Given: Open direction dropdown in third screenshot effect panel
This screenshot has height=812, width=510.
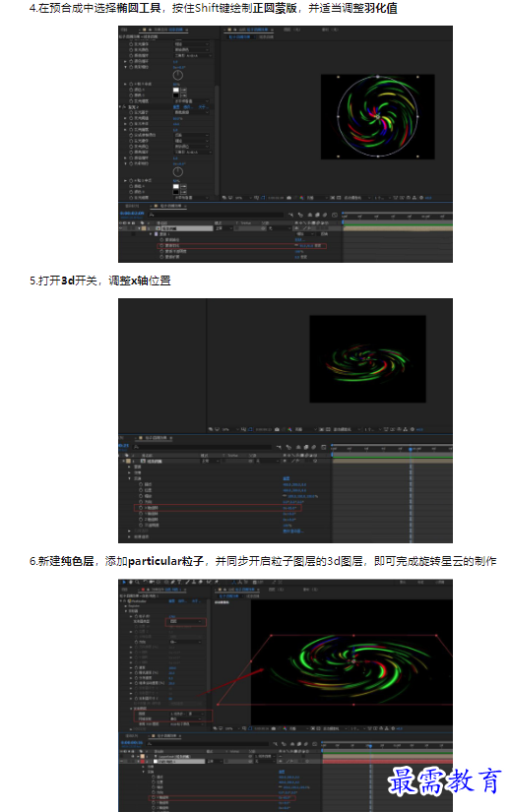Looking at the screenshot, I should [x=186, y=642].
